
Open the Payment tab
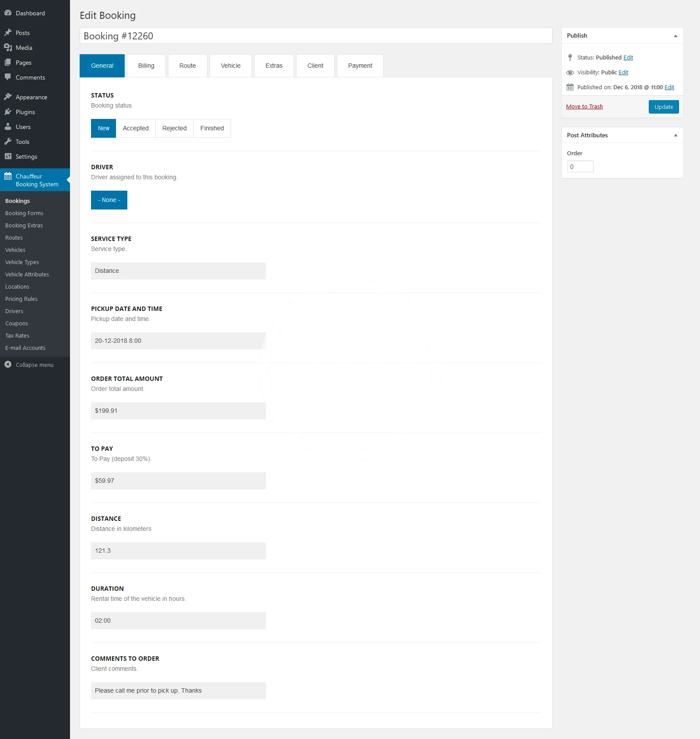(360, 66)
